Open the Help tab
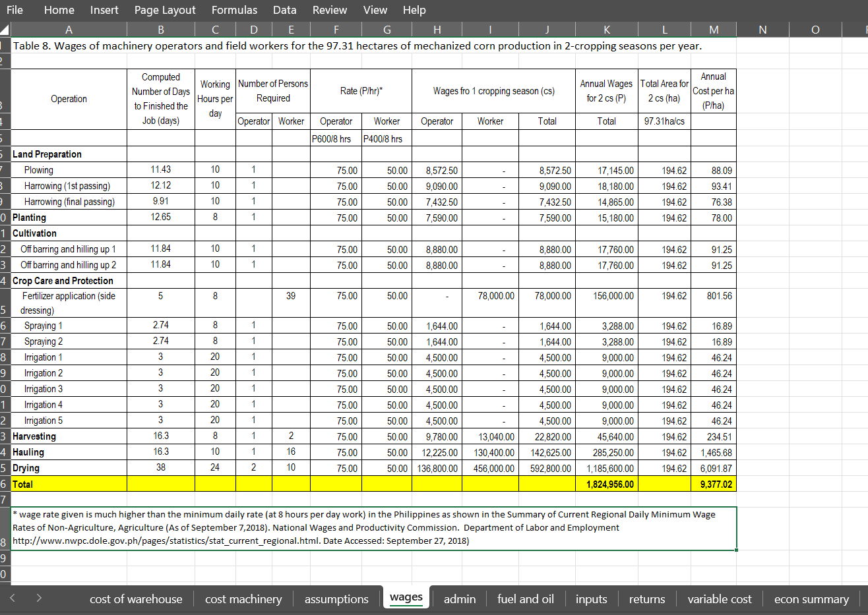This screenshot has width=868, height=615. click(x=414, y=10)
